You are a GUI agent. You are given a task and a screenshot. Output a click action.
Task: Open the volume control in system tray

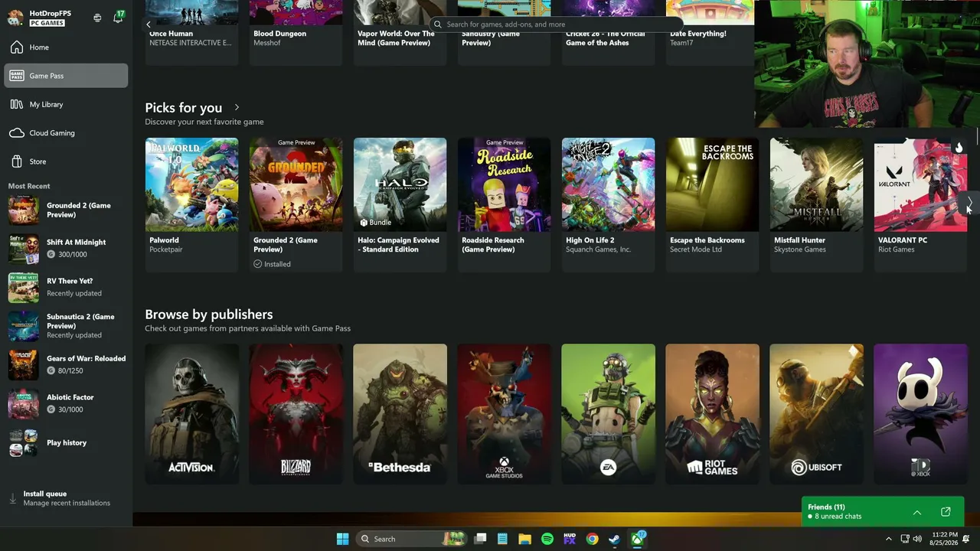pos(917,539)
